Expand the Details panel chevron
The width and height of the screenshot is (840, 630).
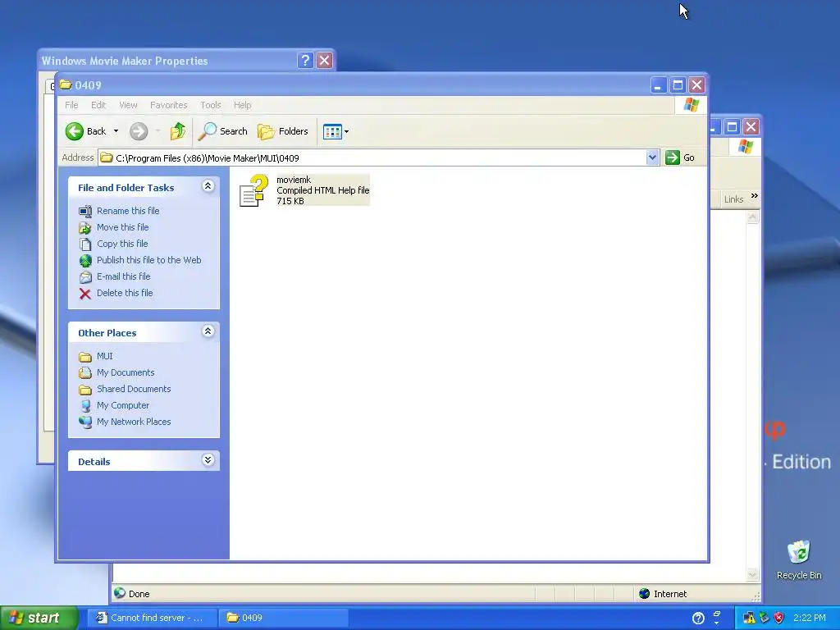pyautogui.click(x=208, y=459)
